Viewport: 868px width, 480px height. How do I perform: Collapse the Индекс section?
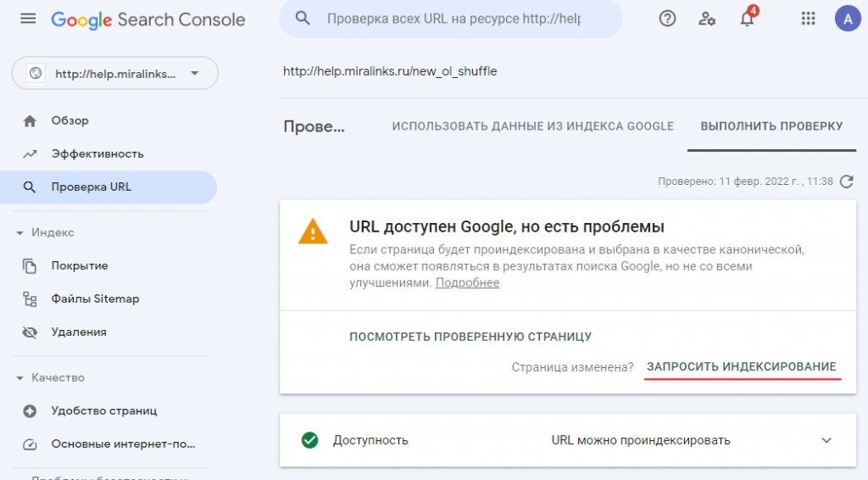tap(20, 233)
